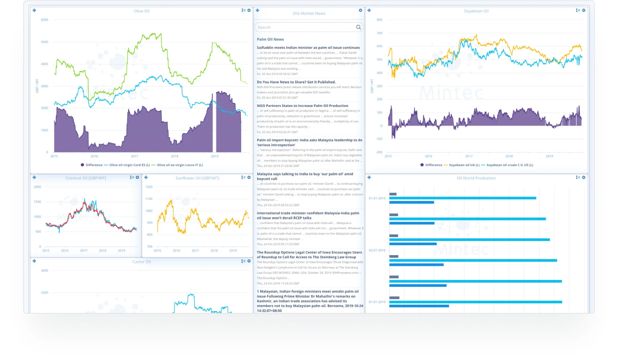Screen dimensions: 618x364
Task: Click the 01-01-2014 label in Oil World Production
Action: point(377,198)
